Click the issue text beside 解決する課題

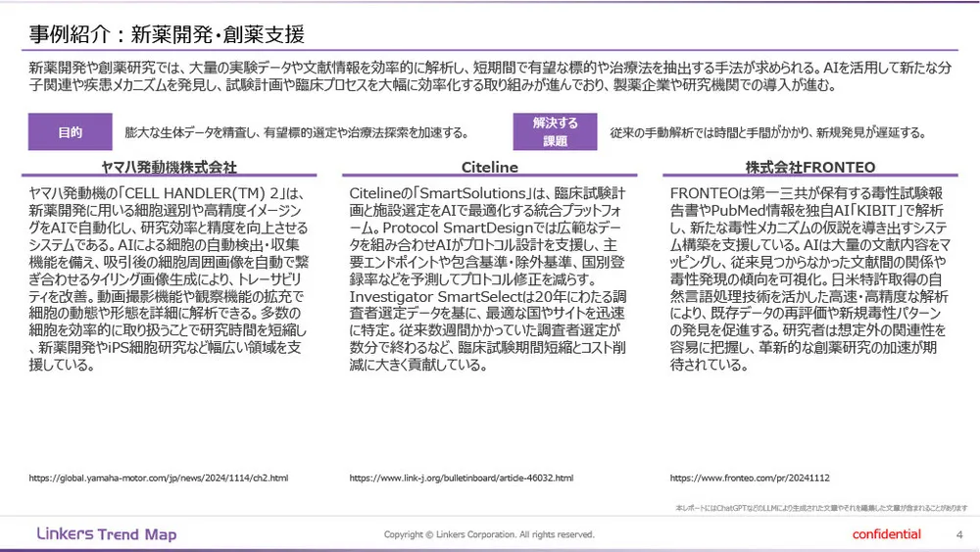pyautogui.click(x=767, y=132)
